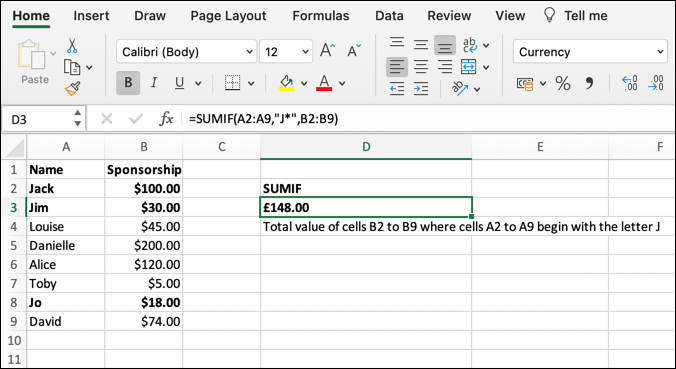Expand underline style dropdown arrow
676x369 pixels.
(x=198, y=83)
